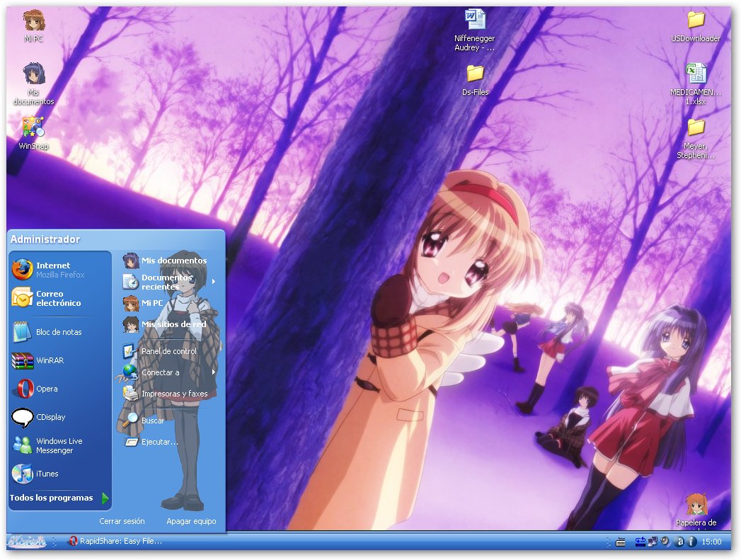The height and width of the screenshot is (560, 741).
Task: Expand Todos los programas
Action: 59,498
